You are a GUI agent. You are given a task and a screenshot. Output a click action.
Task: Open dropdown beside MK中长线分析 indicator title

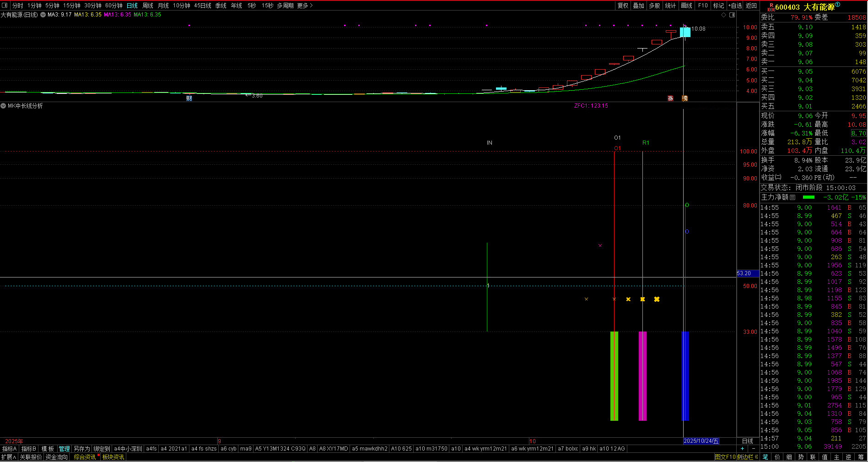coord(4,106)
